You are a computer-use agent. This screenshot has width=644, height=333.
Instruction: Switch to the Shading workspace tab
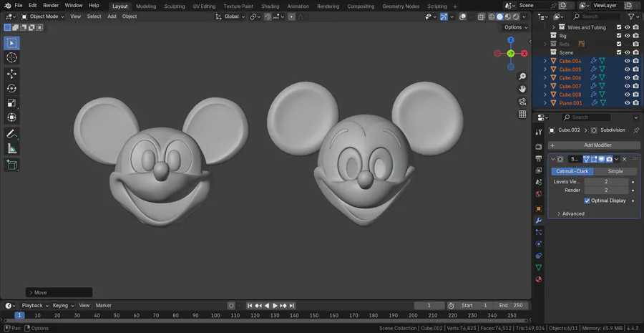point(270,6)
